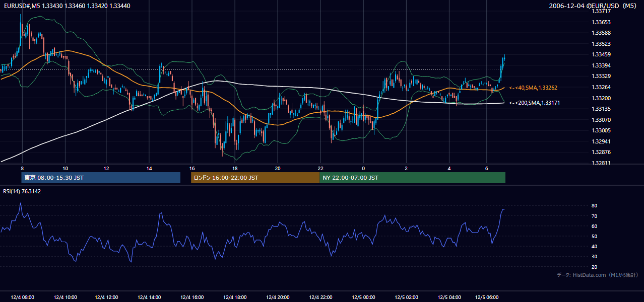
Task: Click the 1.32876 price axis label
Action: (601, 152)
